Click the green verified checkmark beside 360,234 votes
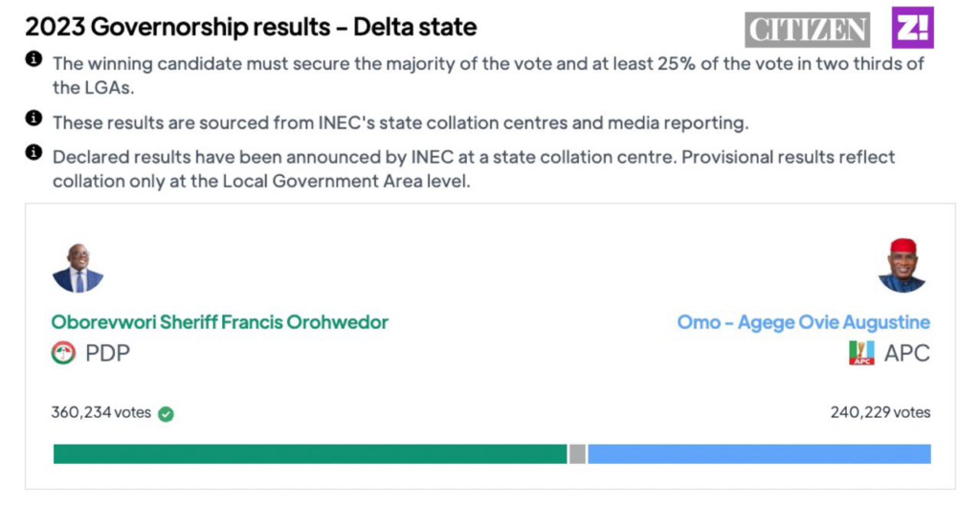The image size is (980, 528). coord(166,414)
